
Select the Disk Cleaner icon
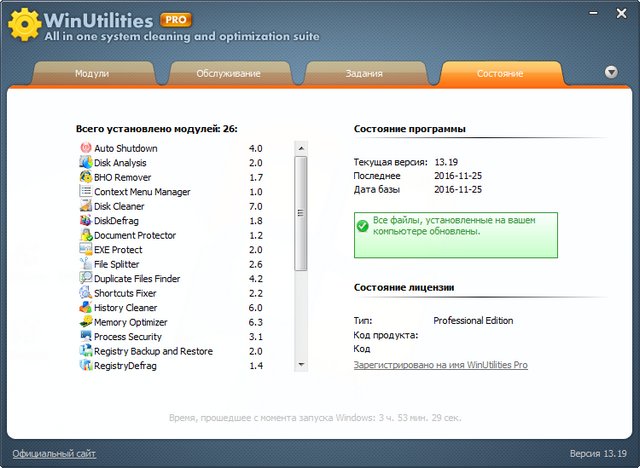85,206
